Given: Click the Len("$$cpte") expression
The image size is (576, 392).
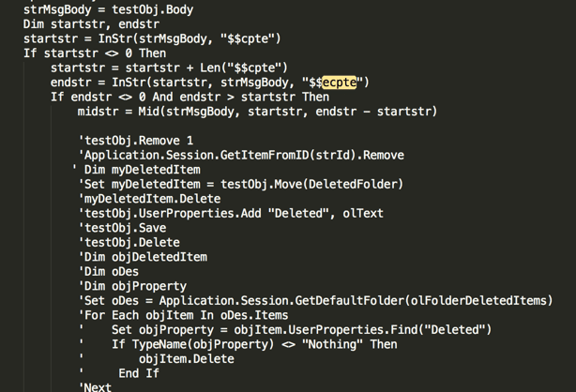Looking at the screenshot, I should [244, 68].
